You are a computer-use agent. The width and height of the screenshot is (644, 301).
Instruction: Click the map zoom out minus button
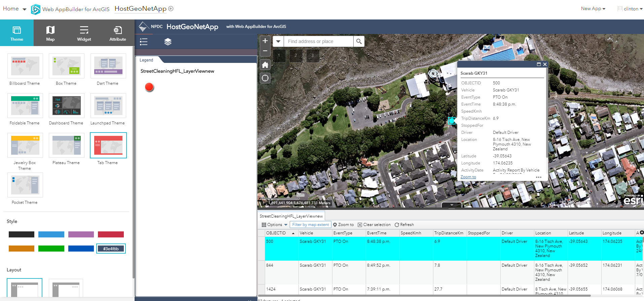pyautogui.click(x=265, y=51)
